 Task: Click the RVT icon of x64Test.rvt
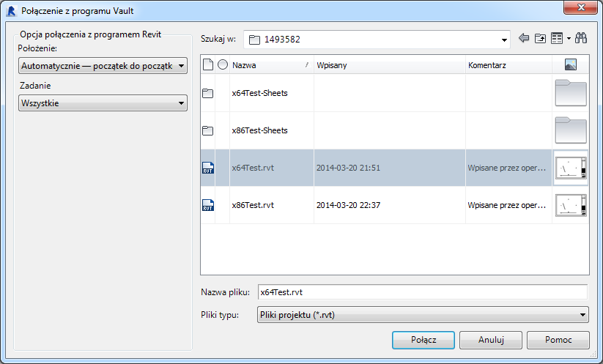[x=208, y=168]
